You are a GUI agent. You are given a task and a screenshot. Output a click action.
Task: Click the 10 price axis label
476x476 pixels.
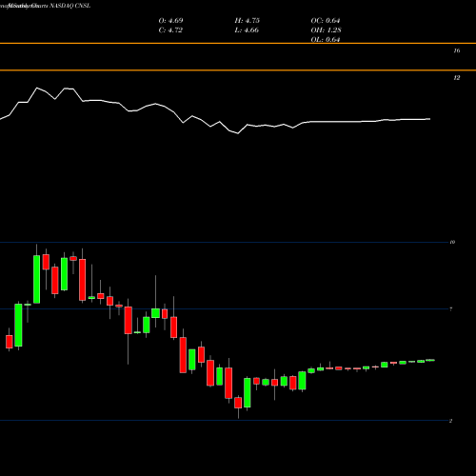(x=452, y=242)
